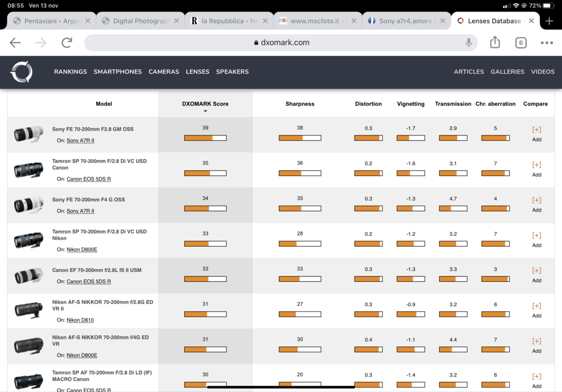Sort table by Chr. aberration header

[496, 104]
